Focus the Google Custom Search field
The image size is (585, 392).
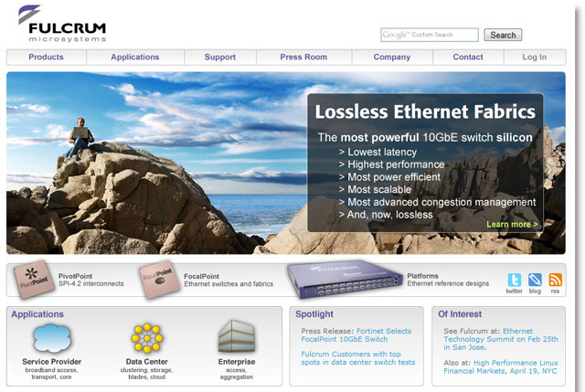click(430, 35)
